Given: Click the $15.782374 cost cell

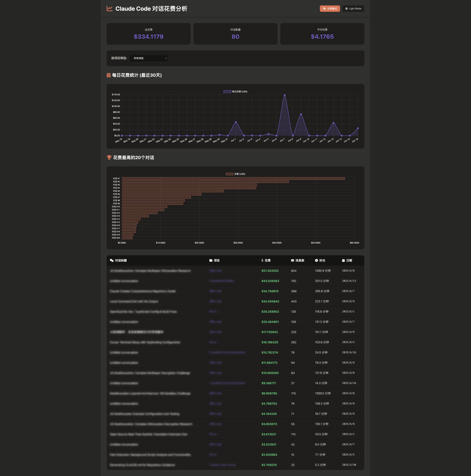Looking at the screenshot, I should coord(270,353).
